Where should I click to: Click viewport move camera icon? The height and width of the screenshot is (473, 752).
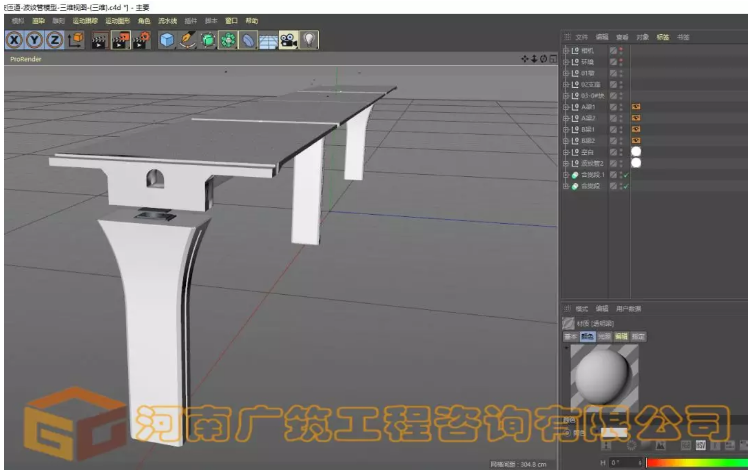click(x=524, y=59)
